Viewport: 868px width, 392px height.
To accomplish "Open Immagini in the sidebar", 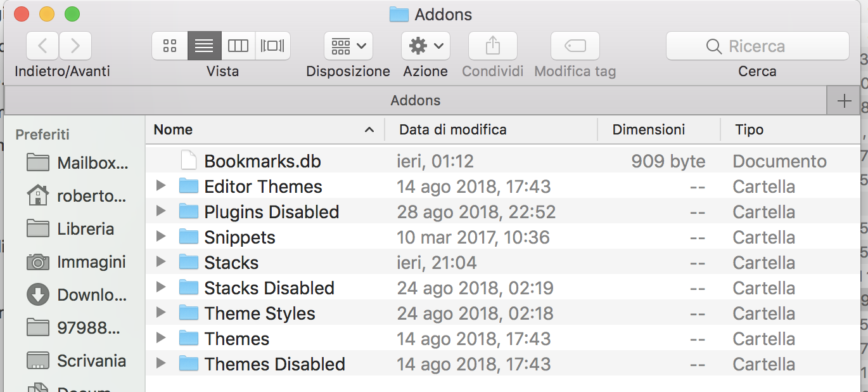I will 77,262.
